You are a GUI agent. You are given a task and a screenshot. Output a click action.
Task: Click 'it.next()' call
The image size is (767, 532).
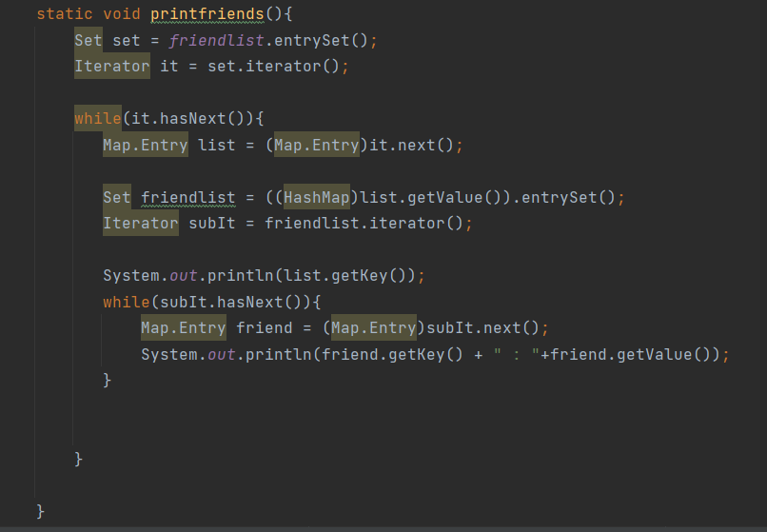411,146
